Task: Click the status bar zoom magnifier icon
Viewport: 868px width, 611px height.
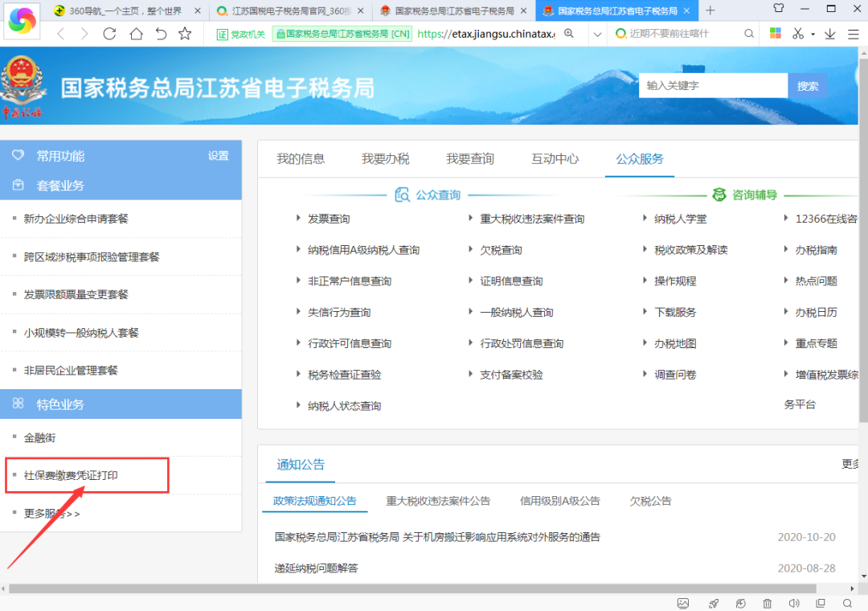Action: click(x=848, y=603)
